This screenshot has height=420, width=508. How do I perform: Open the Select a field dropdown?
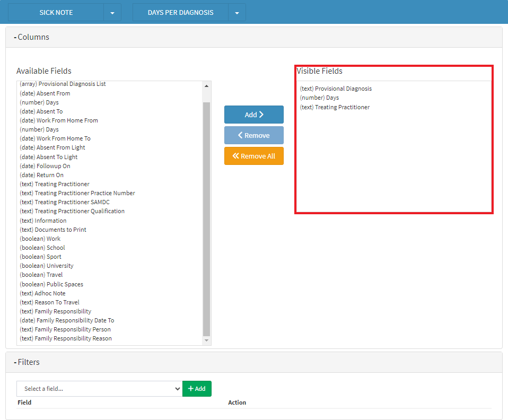click(99, 389)
